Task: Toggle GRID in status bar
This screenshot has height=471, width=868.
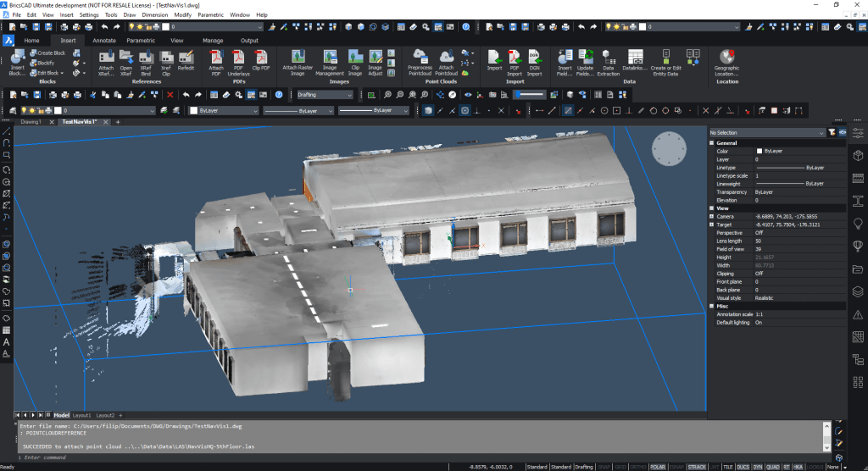Action: (620, 467)
